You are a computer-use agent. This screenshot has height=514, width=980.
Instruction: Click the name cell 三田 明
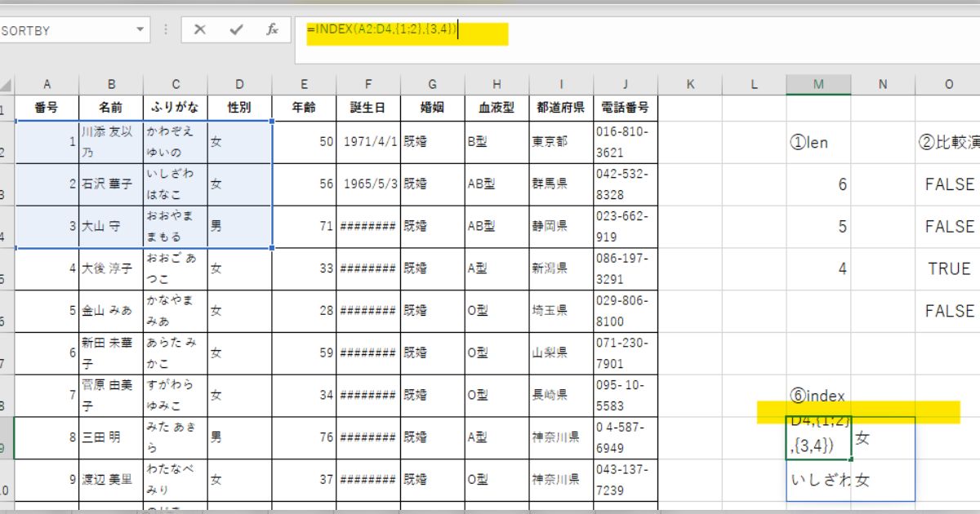110,437
